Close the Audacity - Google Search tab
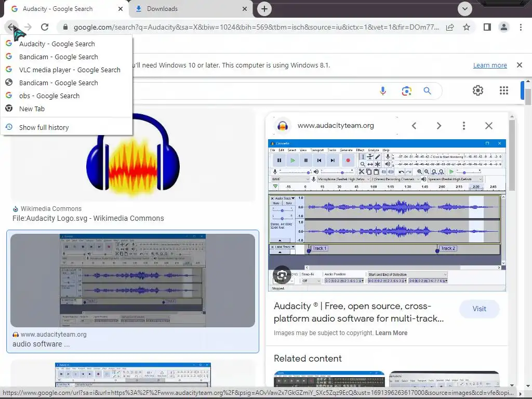 click(121, 9)
